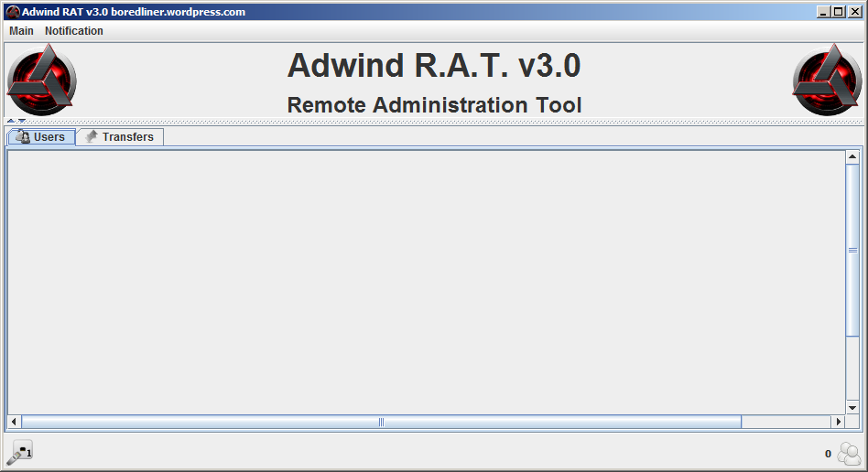Collapse the header using the up divider arrow

(x=11, y=121)
